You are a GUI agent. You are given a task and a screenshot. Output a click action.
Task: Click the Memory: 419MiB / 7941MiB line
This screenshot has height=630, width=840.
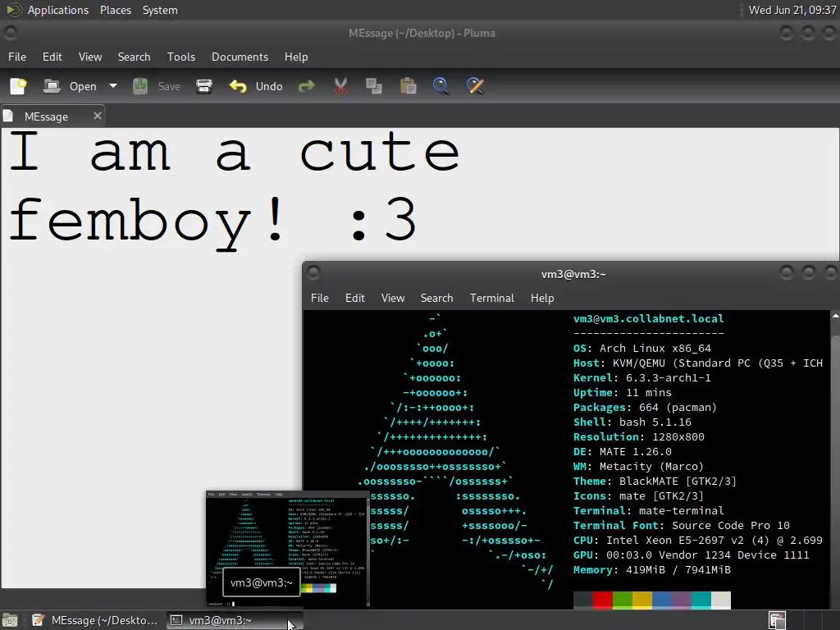(651, 570)
